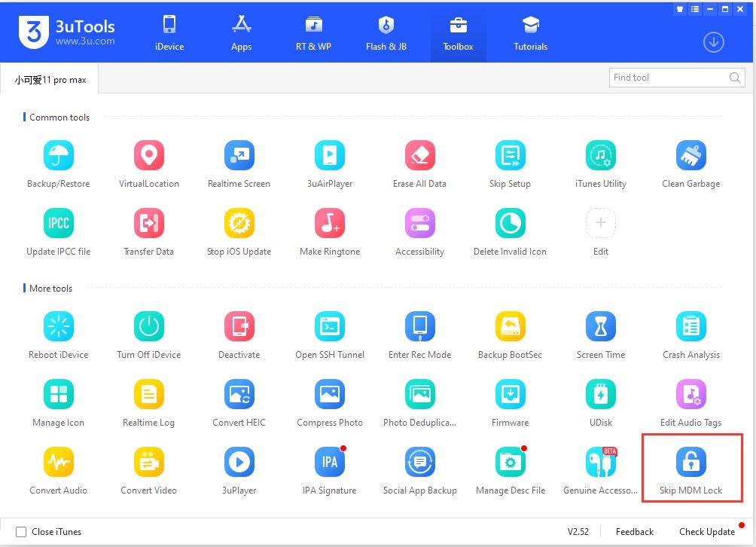Run the Clean Garbage tool
This screenshot has width=756, height=547.
pyautogui.click(x=691, y=164)
